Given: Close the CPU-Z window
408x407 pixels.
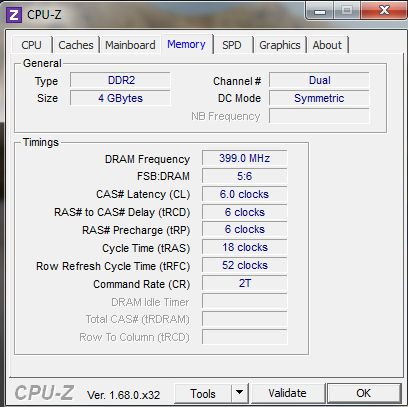Looking at the screenshot, I should pyautogui.click(x=384, y=11).
